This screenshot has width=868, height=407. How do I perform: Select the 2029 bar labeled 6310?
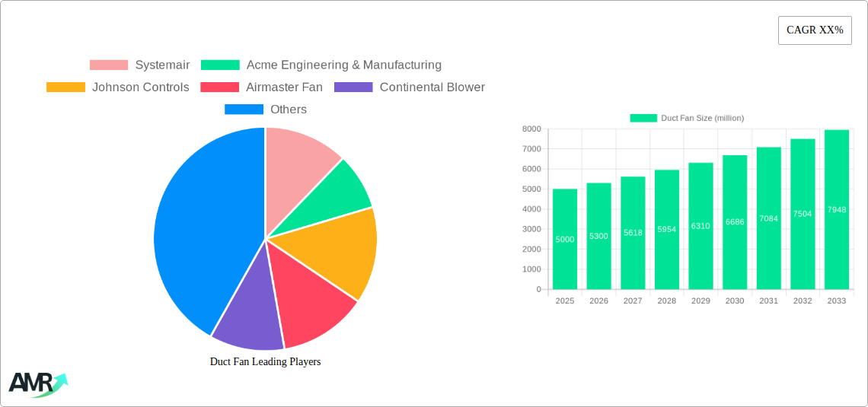click(700, 227)
